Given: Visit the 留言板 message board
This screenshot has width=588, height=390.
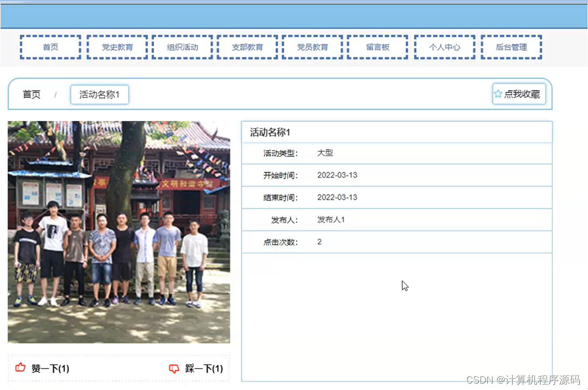Looking at the screenshot, I should [x=377, y=47].
